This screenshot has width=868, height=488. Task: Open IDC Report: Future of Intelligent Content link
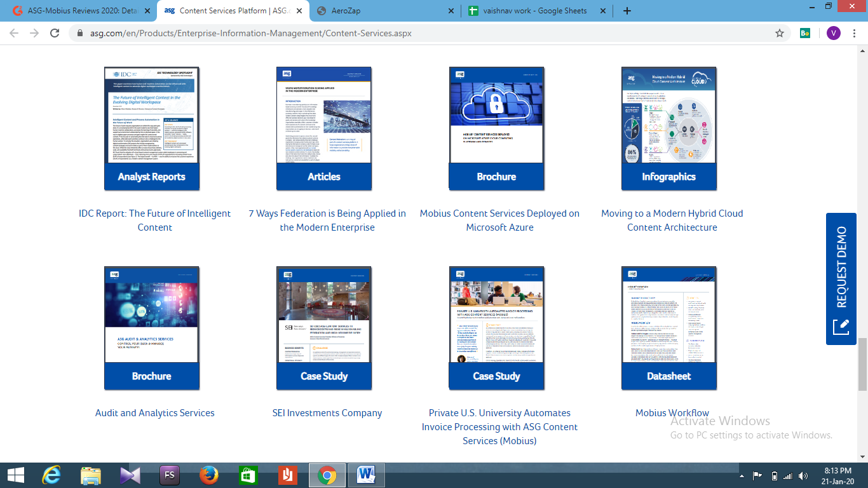(x=155, y=220)
